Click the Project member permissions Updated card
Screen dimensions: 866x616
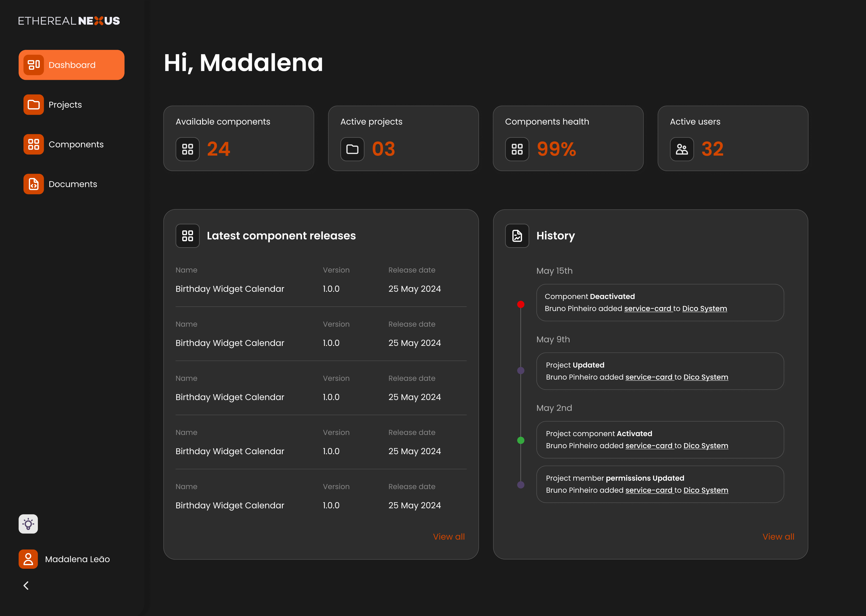tap(660, 484)
